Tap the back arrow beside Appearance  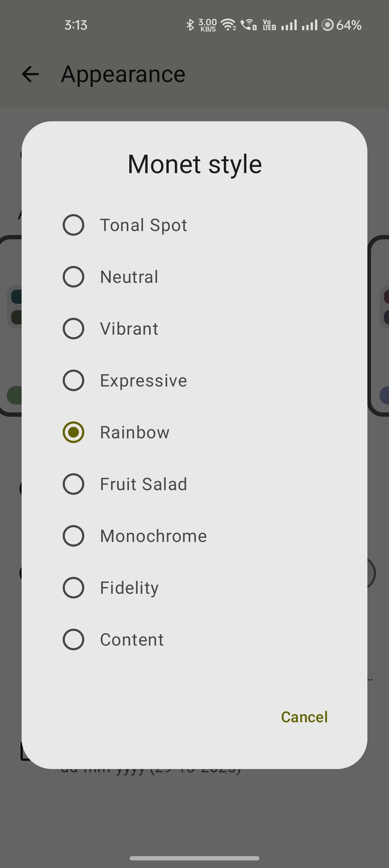pyautogui.click(x=30, y=74)
